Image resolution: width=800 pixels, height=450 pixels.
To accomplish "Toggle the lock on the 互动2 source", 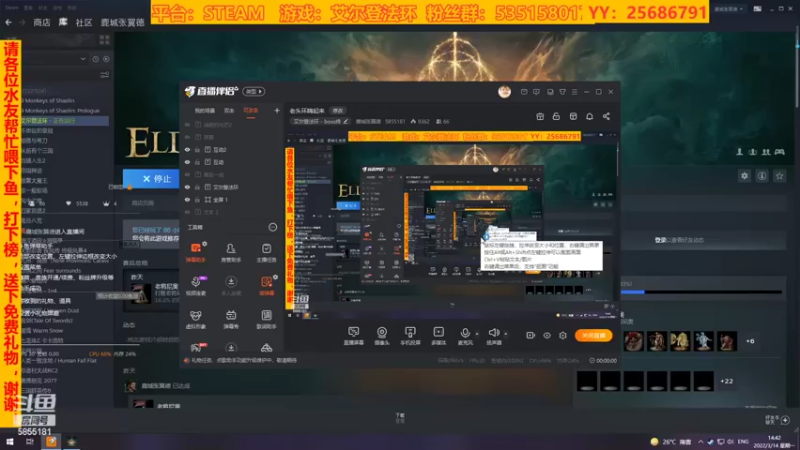I will (x=197, y=149).
